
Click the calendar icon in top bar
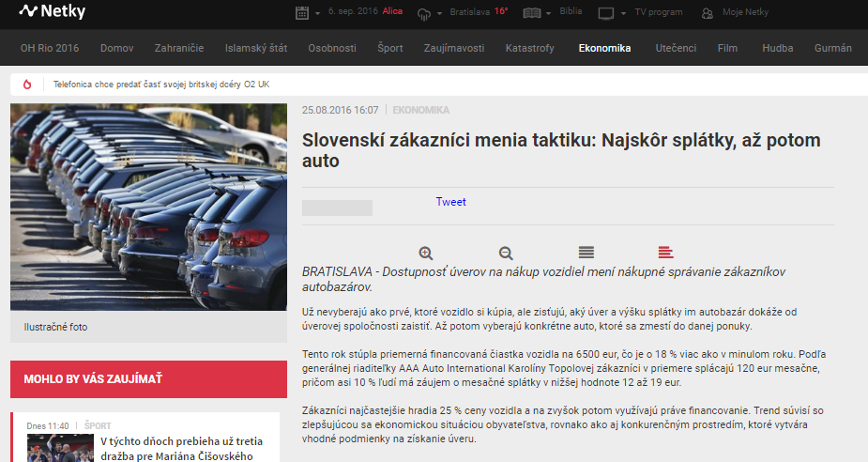pos(302,13)
